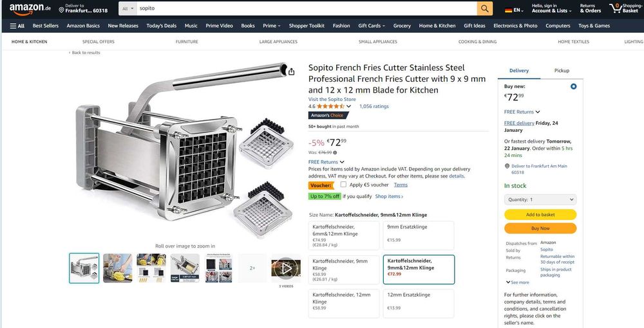Tick the Apply €5 voucher checkbox
The height and width of the screenshot is (328, 644).
pyautogui.click(x=343, y=185)
